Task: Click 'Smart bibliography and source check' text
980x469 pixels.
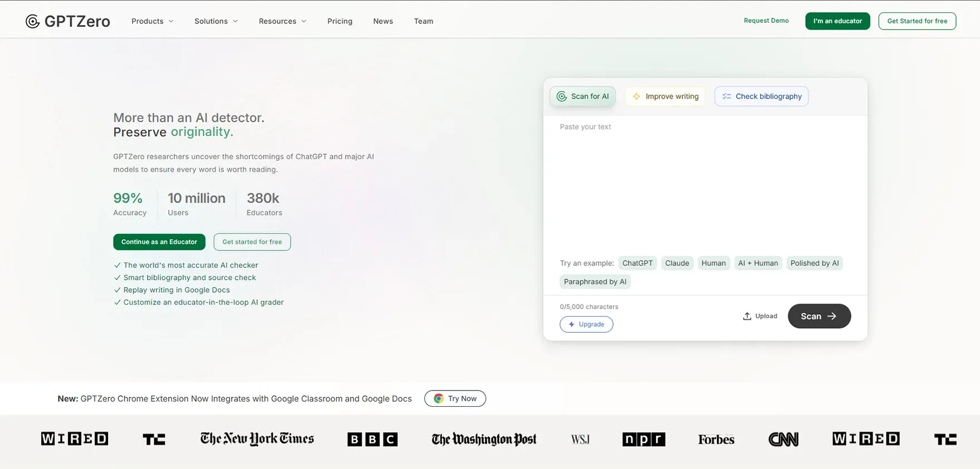Action: [x=189, y=278]
